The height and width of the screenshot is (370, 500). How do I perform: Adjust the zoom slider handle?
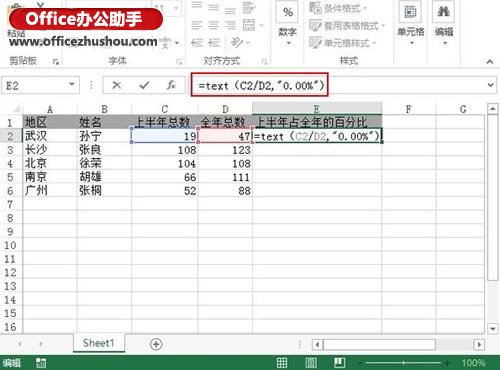(x=403, y=363)
